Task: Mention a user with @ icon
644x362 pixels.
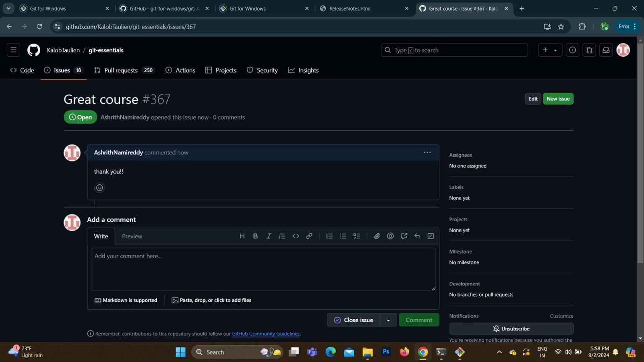Action: click(x=390, y=236)
